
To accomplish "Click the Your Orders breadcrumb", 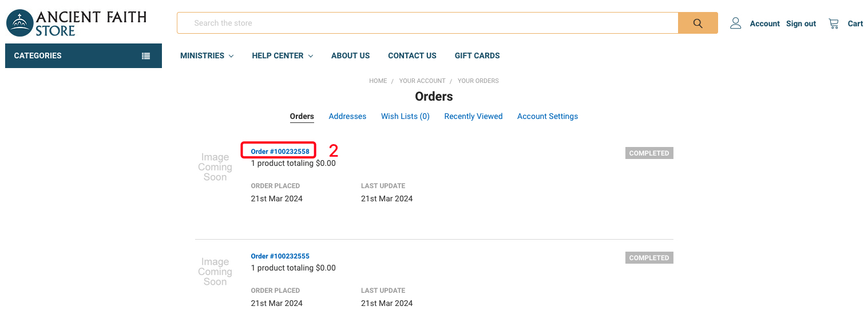I will [x=478, y=81].
